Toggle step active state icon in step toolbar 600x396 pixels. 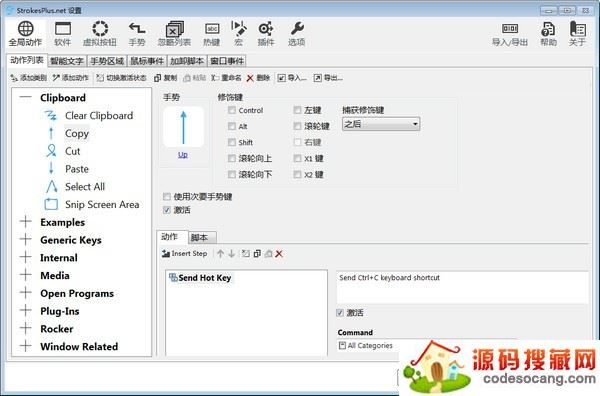pyautogui.click(x=246, y=254)
